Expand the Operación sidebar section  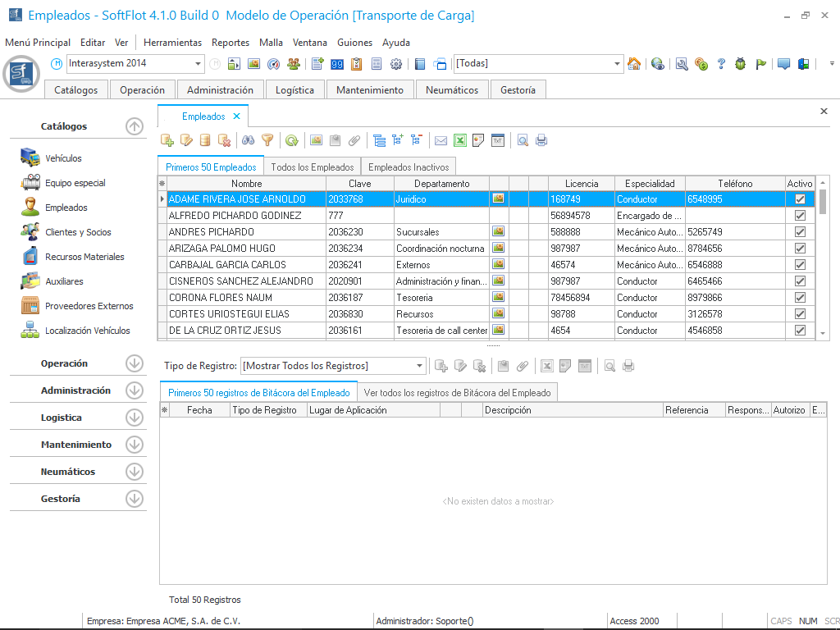pyautogui.click(x=135, y=363)
